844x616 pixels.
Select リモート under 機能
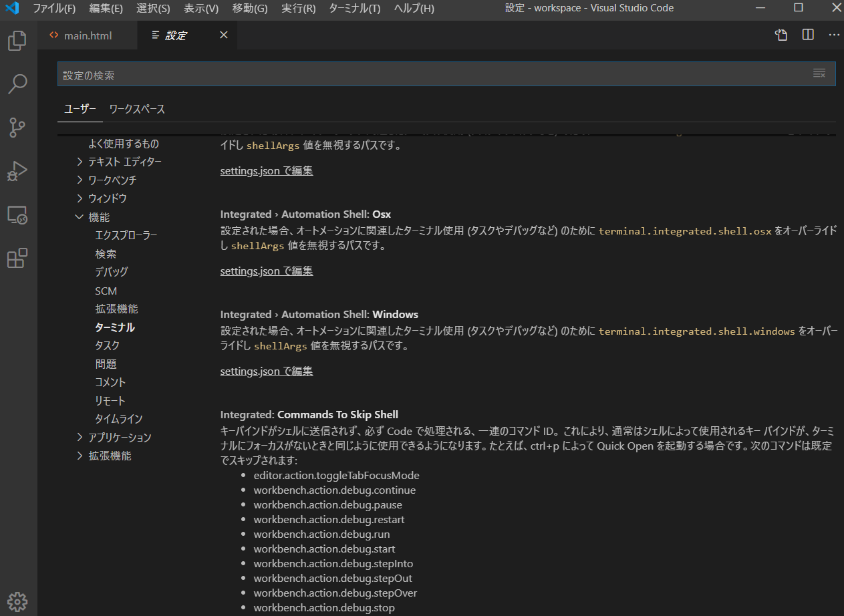tap(110, 401)
